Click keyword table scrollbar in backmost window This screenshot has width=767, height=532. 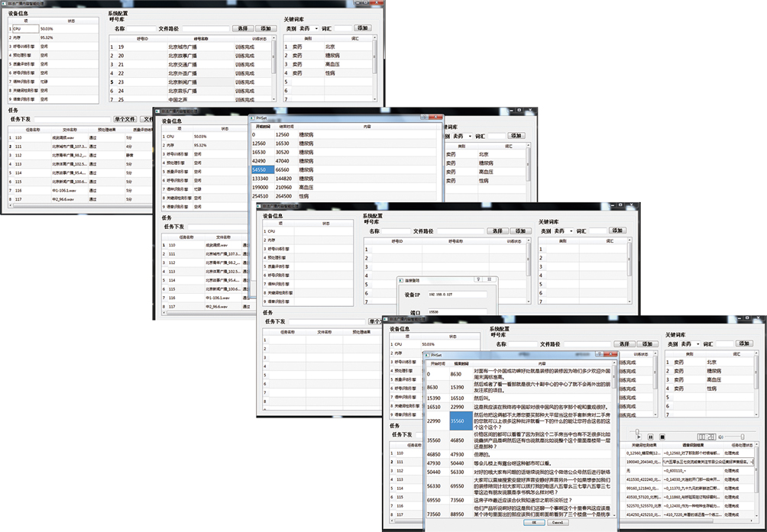374,69
